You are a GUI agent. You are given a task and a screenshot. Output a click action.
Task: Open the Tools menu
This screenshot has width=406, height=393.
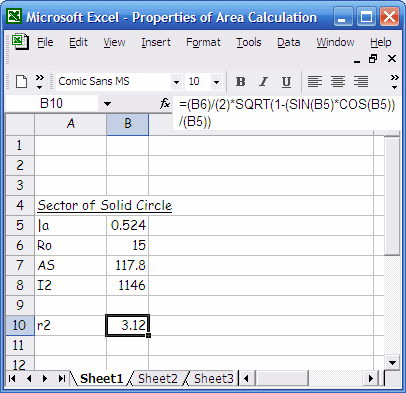(x=249, y=42)
